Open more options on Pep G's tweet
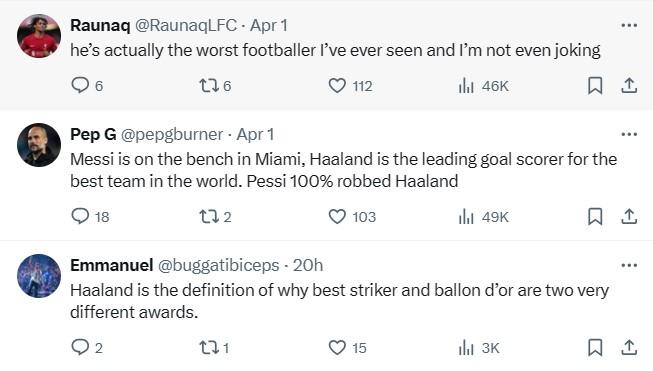 tap(629, 134)
